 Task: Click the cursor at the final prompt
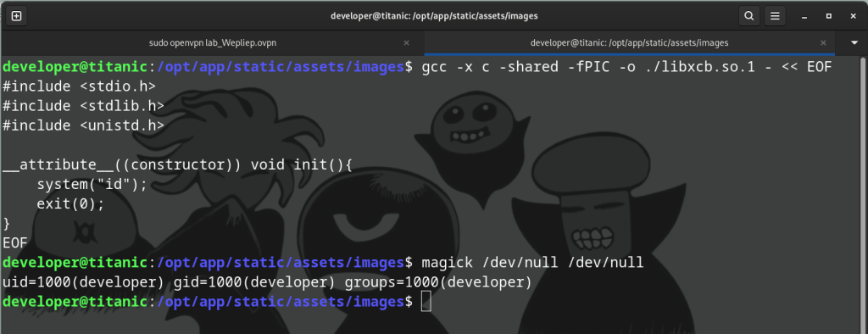[426, 302]
